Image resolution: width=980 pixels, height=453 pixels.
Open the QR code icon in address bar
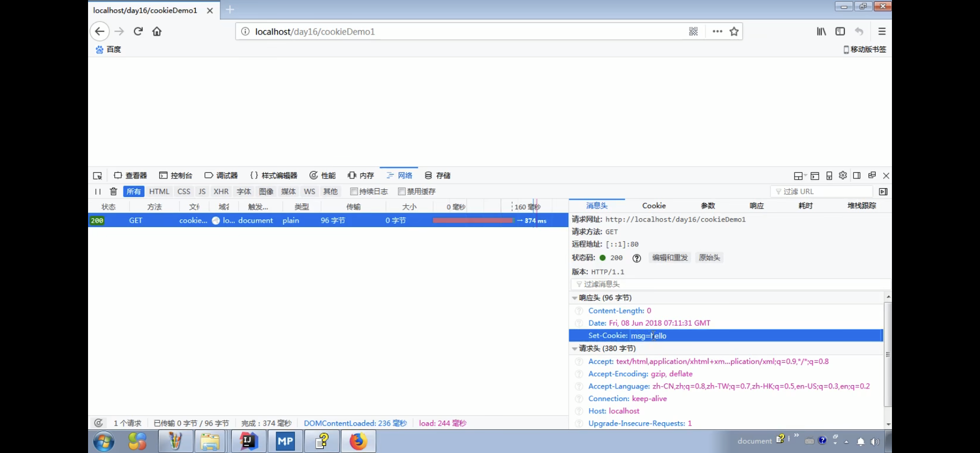point(693,32)
